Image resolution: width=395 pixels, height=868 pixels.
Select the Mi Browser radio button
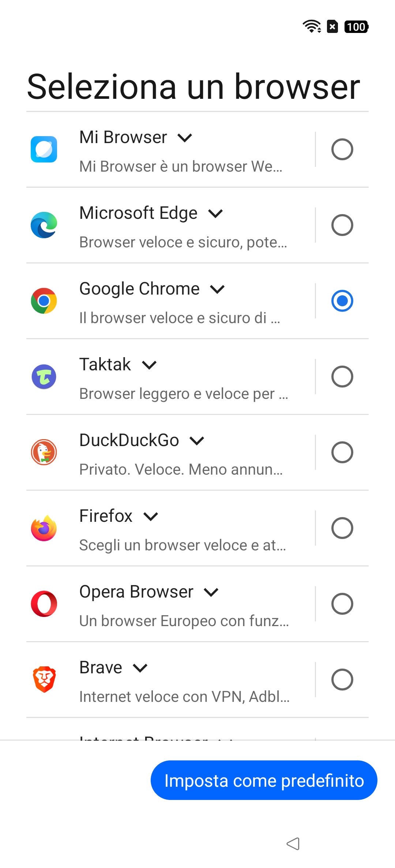tap(342, 149)
